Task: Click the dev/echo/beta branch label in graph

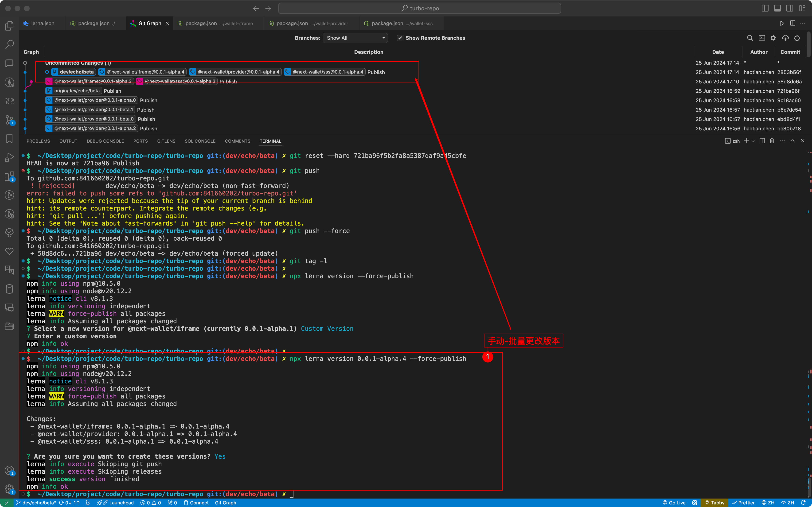Action: [x=73, y=72]
